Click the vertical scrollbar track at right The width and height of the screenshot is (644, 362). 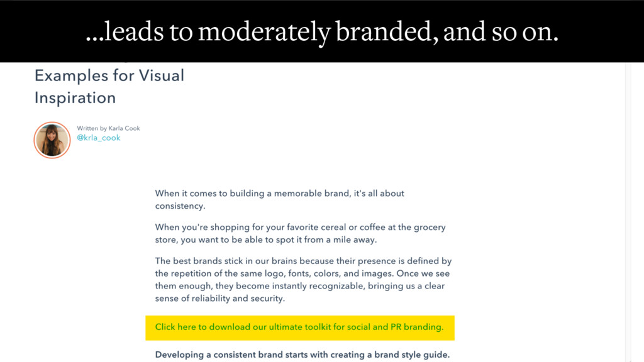coord(628,212)
